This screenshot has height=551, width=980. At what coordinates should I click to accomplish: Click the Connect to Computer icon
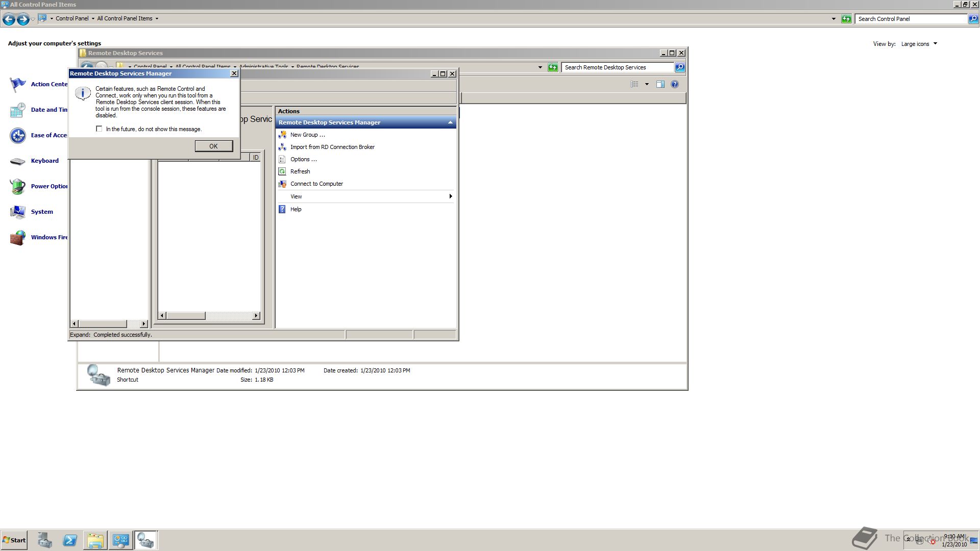pos(282,184)
